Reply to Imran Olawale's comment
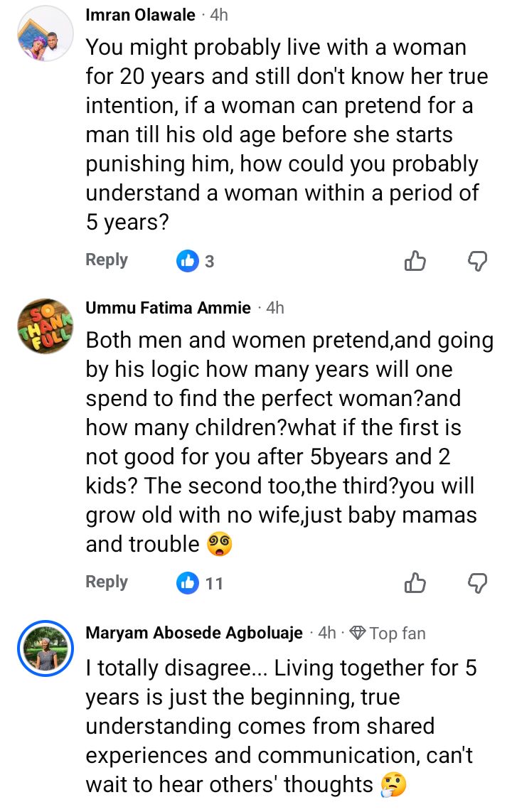The width and height of the screenshot is (512, 812). point(107,260)
